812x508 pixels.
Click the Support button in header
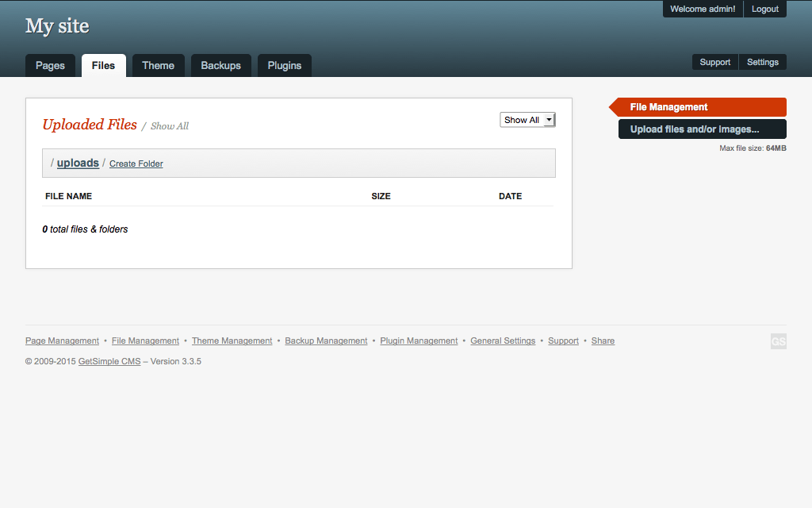click(x=714, y=62)
